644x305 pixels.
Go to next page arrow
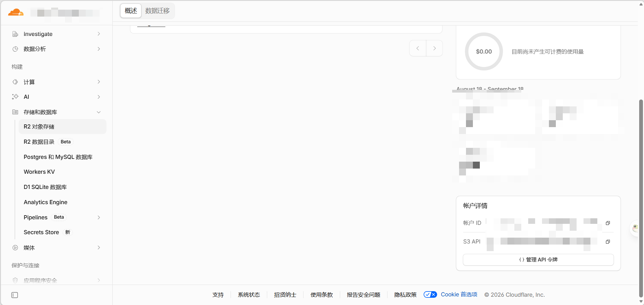point(435,48)
